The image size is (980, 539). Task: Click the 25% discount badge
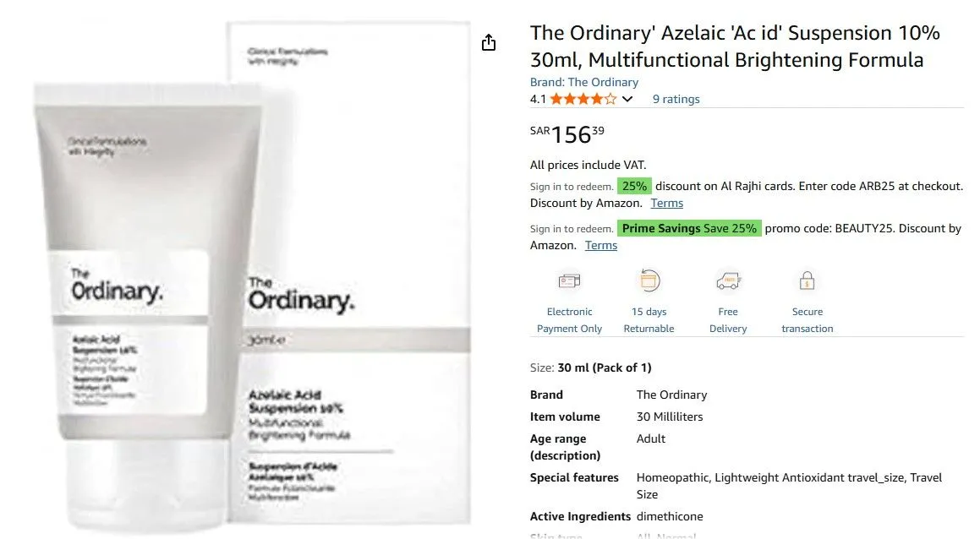tap(634, 186)
